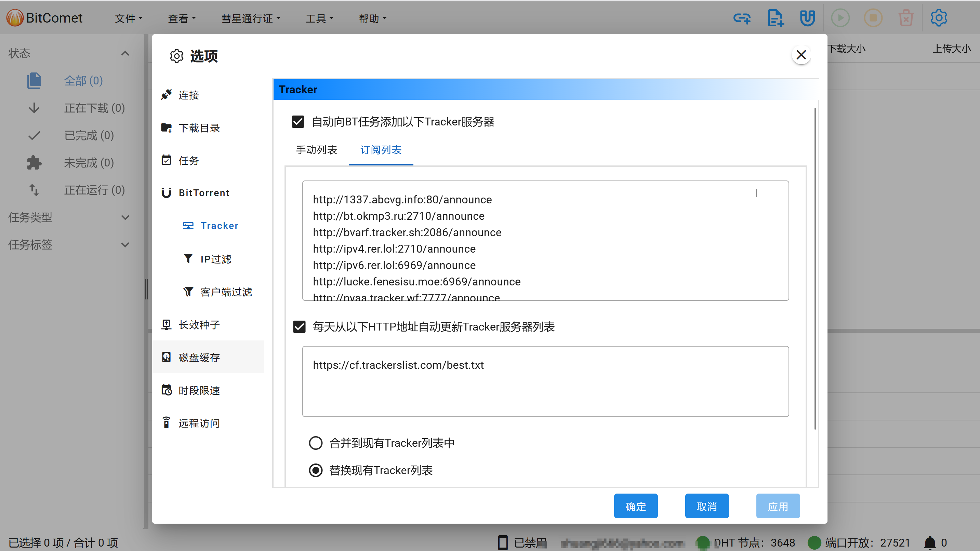The height and width of the screenshot is (551, 980).
Task: Click the delete task trash icon
Action: tap(906, 18)
